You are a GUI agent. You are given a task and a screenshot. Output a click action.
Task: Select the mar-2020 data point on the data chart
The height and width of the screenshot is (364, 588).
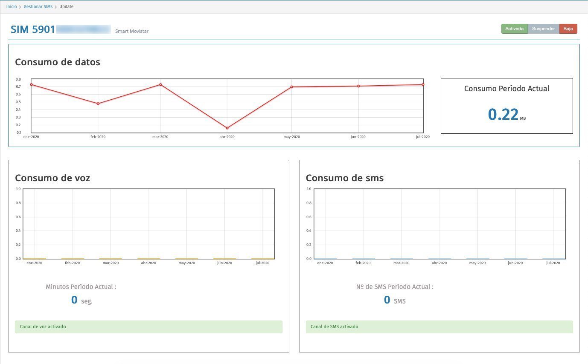tap(160, 84)
